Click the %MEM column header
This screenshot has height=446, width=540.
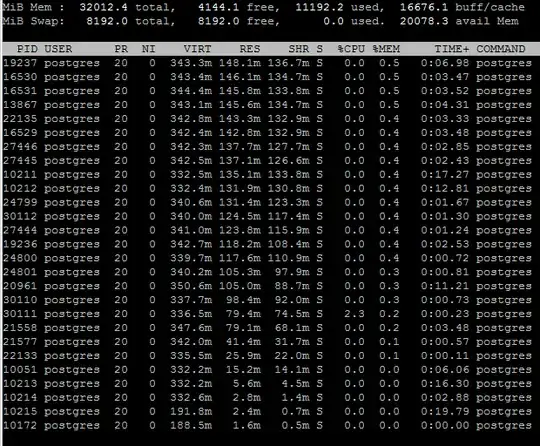click(x=386, y=49)
